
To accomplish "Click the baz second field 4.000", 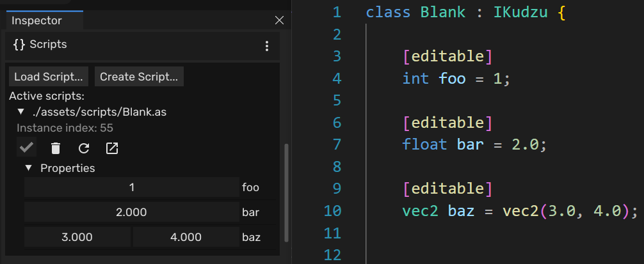I will point(186,237).
